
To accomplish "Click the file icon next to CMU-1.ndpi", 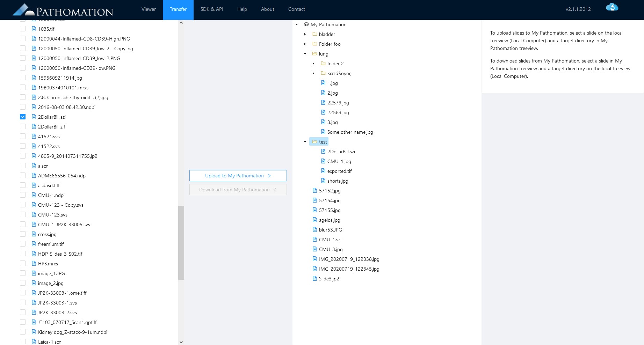I will [x=34, y=195].
